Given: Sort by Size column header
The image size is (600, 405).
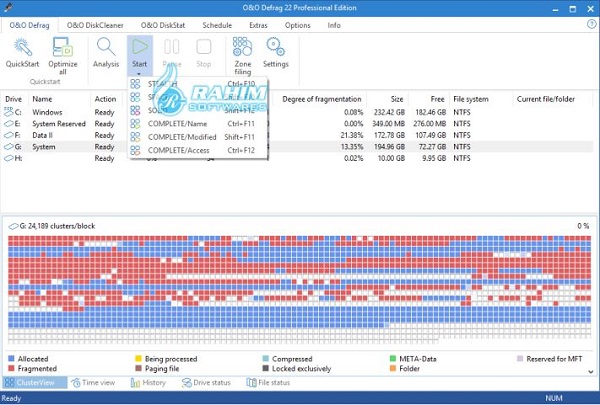Looking at the screenshot, I should point(397,99).
